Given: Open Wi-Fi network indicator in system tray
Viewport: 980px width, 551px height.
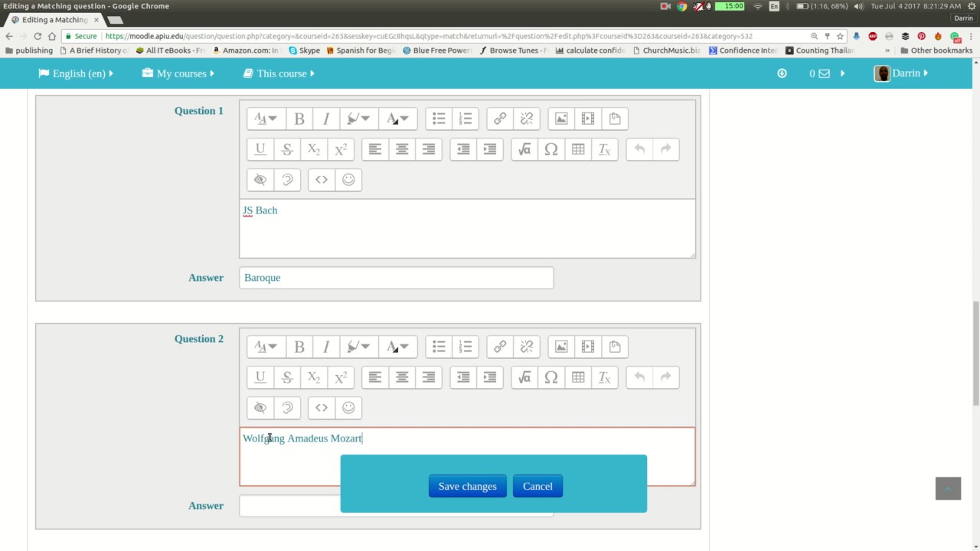Looking at the screenshot, I should pos(758,6).
